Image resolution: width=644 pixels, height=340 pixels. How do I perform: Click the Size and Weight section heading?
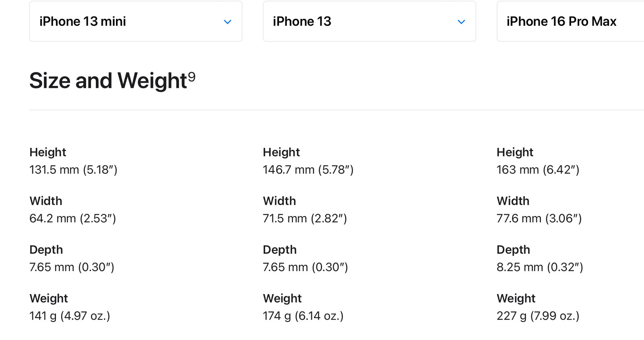click(x=108, y=81)
